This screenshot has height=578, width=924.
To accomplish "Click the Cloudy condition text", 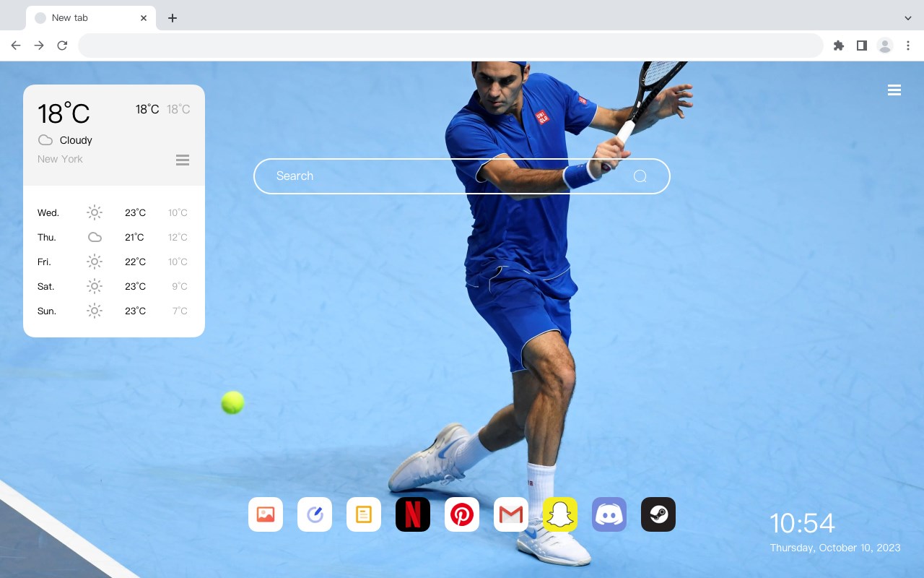I will click(x=76, y=140).
